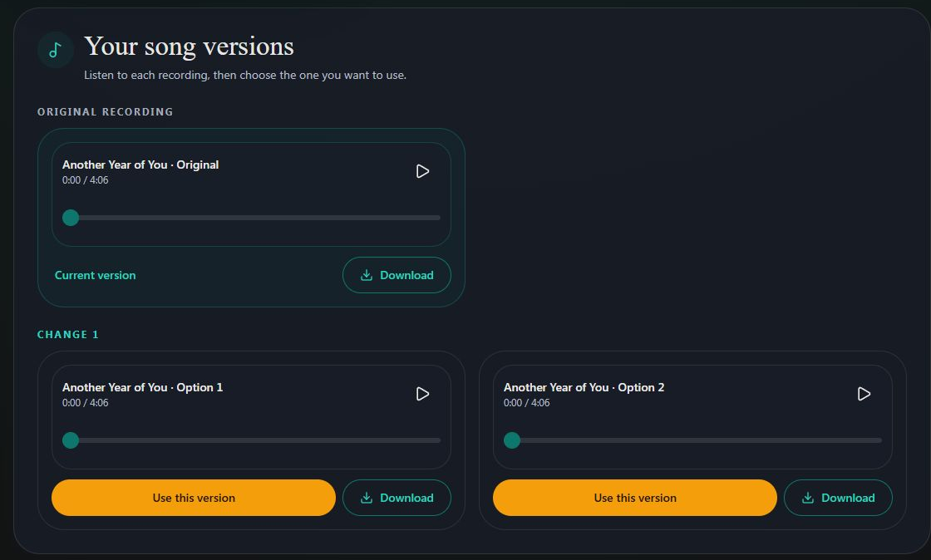The height and width of the screenshot is (560, 931).
Task: Use this version for Option 1
Action: click(x=194, y=498)
